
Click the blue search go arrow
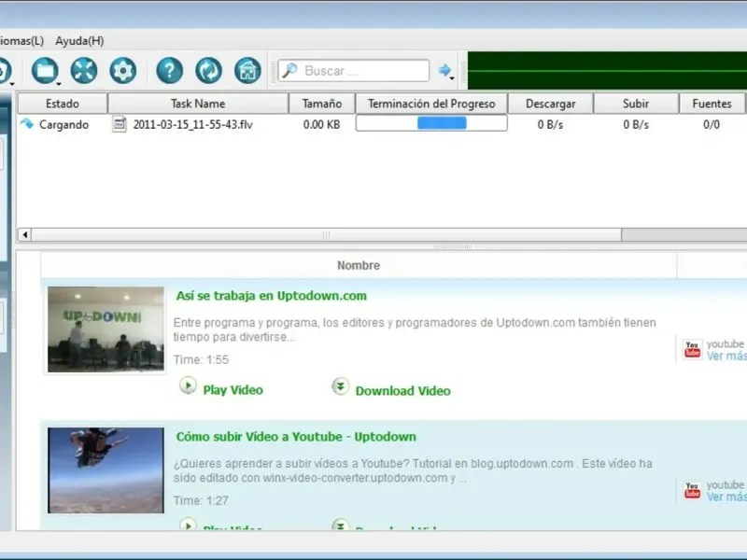pyautogui.click(x=444, y=71)
